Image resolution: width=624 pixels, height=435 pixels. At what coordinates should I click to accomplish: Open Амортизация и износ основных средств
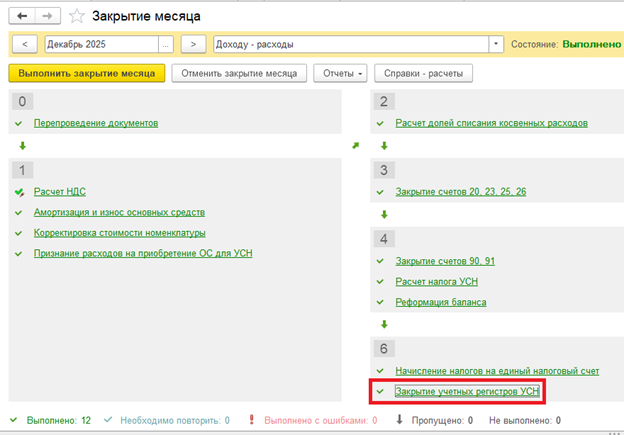(x=119, y=213)
